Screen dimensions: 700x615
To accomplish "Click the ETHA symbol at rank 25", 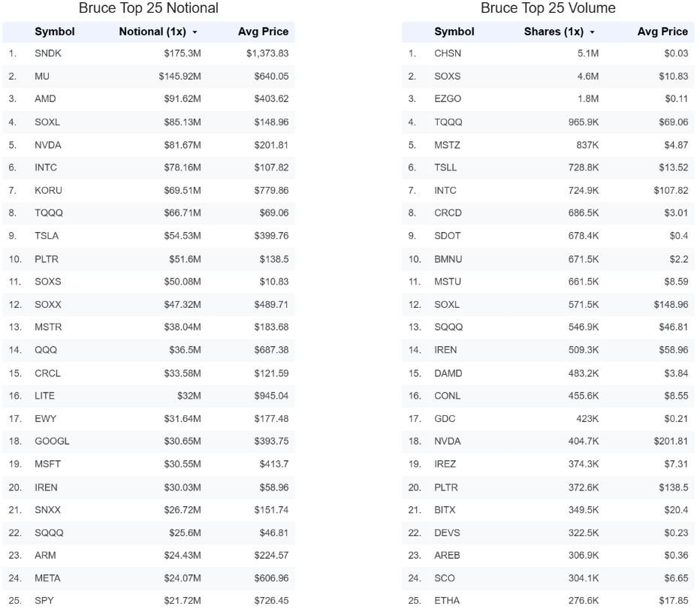I will [447, 601].
